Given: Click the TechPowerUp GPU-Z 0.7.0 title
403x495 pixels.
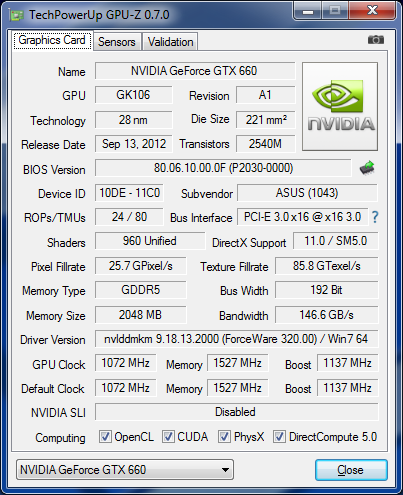Looking at the screenshot, I should 99,15.
